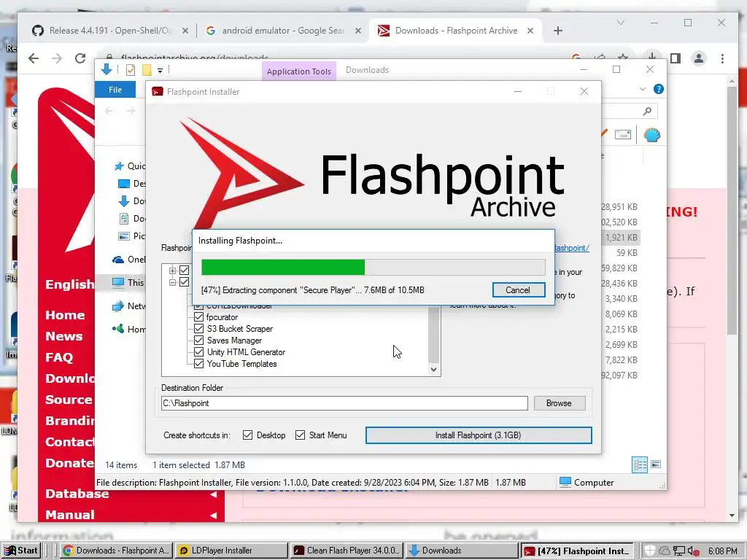The image size is (747, 560).
Task: Click the Start button on taskbar
Action: [21, 551]
